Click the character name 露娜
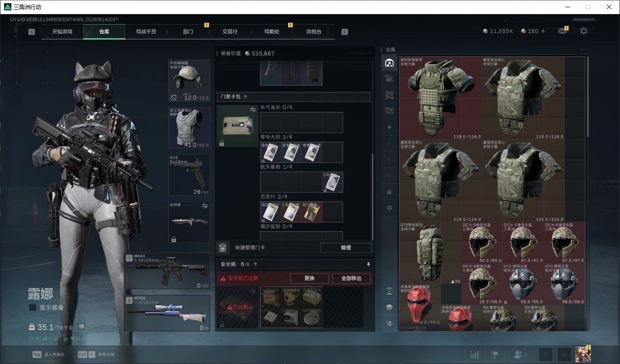 coord(41,293)
